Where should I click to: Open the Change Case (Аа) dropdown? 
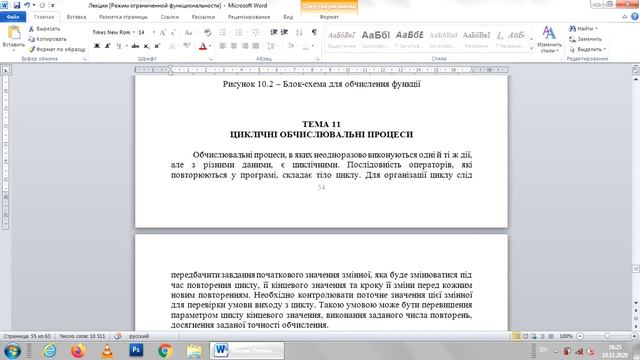coord(189,32)
